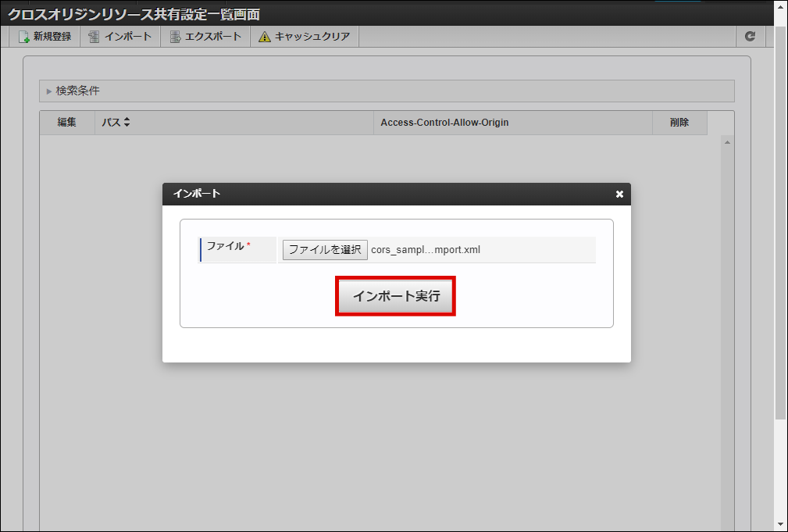Viewport: 788px width, 532px height.
Task: Collapse the search filter disclosure triangle
Action: point(49,91)
